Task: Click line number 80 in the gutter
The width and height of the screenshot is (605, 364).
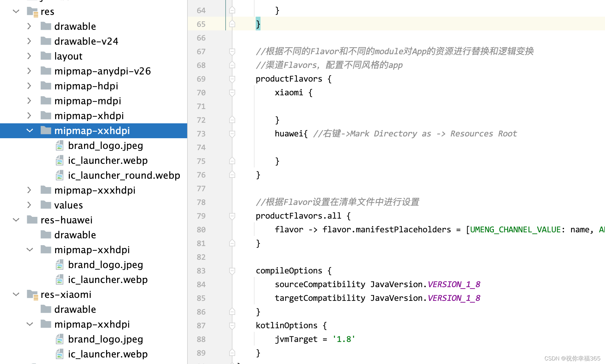Action: (201, 230)
